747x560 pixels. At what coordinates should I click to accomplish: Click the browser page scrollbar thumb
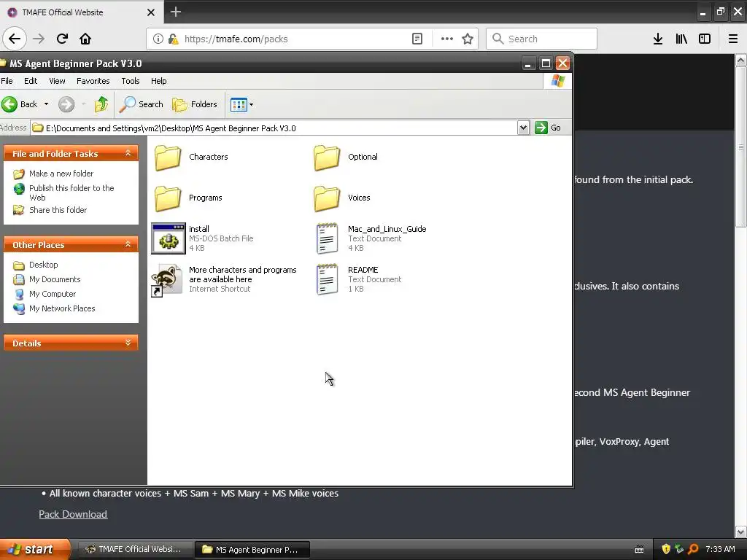(x=741, y=147)
